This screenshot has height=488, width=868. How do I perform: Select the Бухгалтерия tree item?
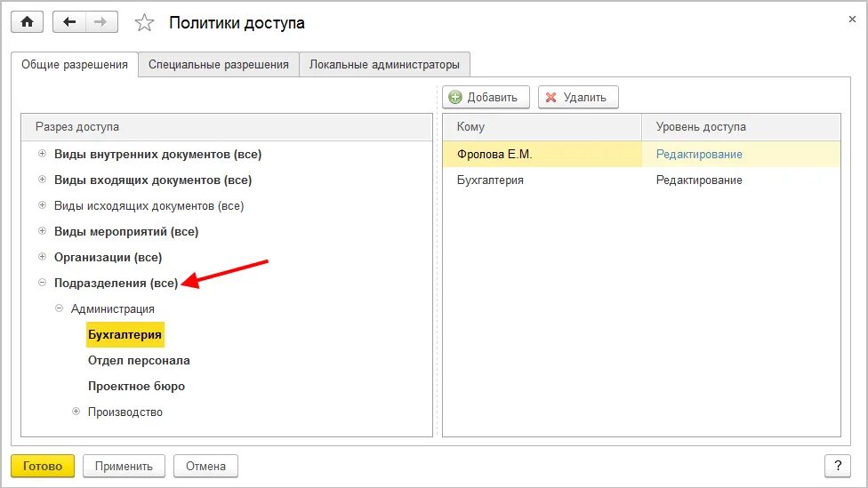125,335
